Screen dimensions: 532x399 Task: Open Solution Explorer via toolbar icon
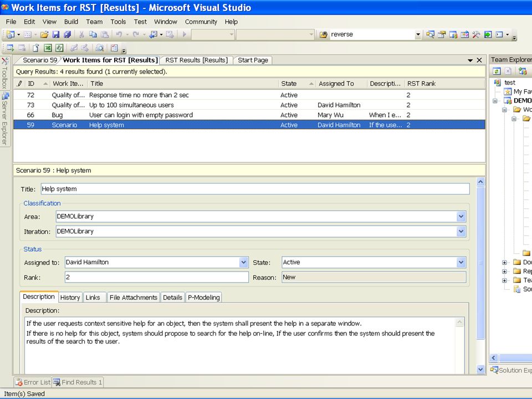(x=430, y=34)
